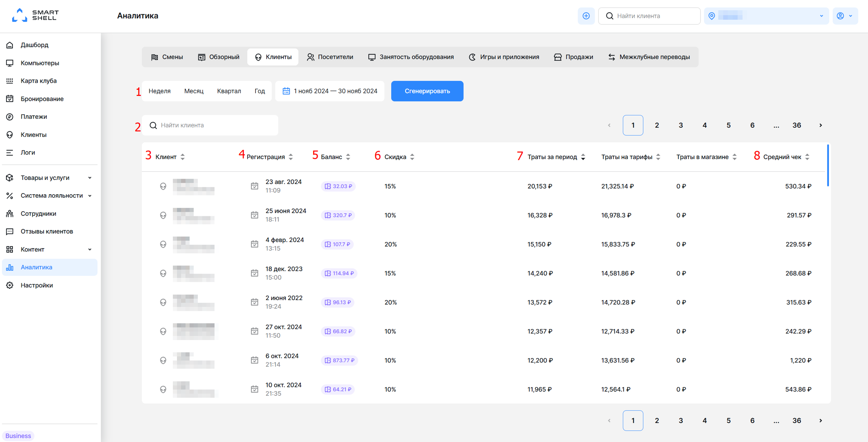868x442 pixels.
Task: Go to Карта клуба section
Action: 50,81
